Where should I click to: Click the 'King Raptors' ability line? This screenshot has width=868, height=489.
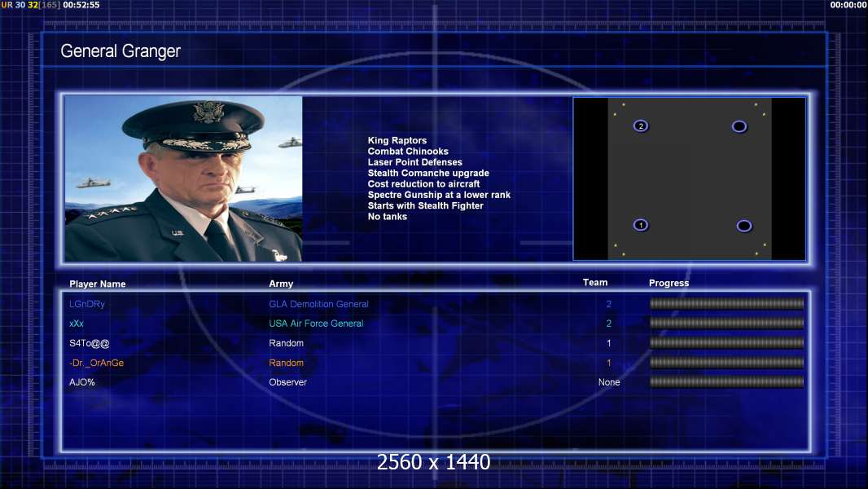(x=397, y=141)
